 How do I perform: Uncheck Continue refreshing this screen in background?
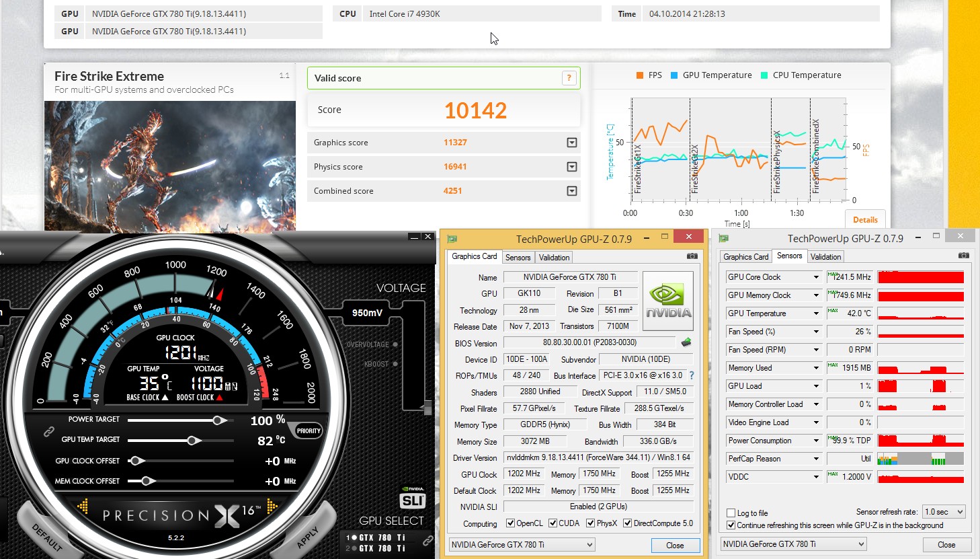(731, 525)
